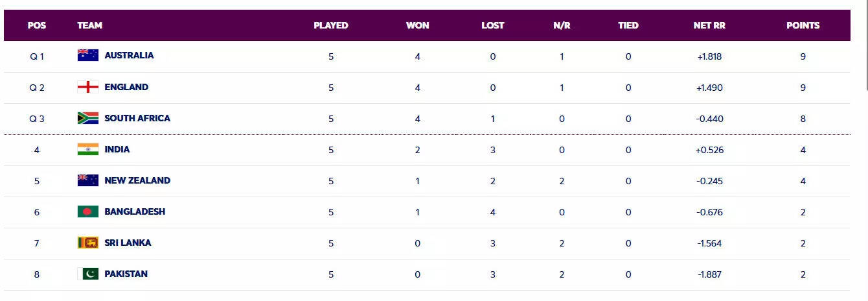Open the ENGLAND team link
The height and width of the screenshot is (301, 868).
(x=126, y=87)
